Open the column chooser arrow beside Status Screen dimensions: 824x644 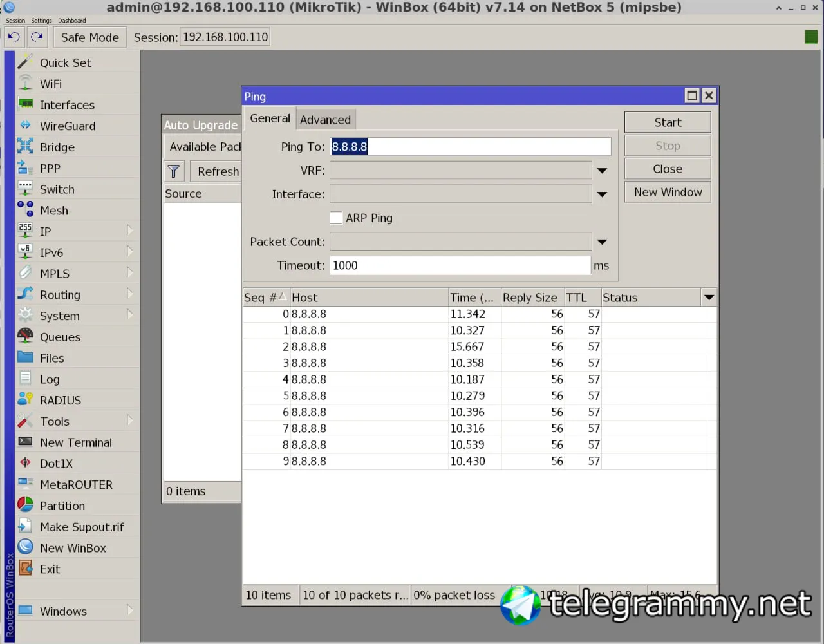click(x=709, y=298)
